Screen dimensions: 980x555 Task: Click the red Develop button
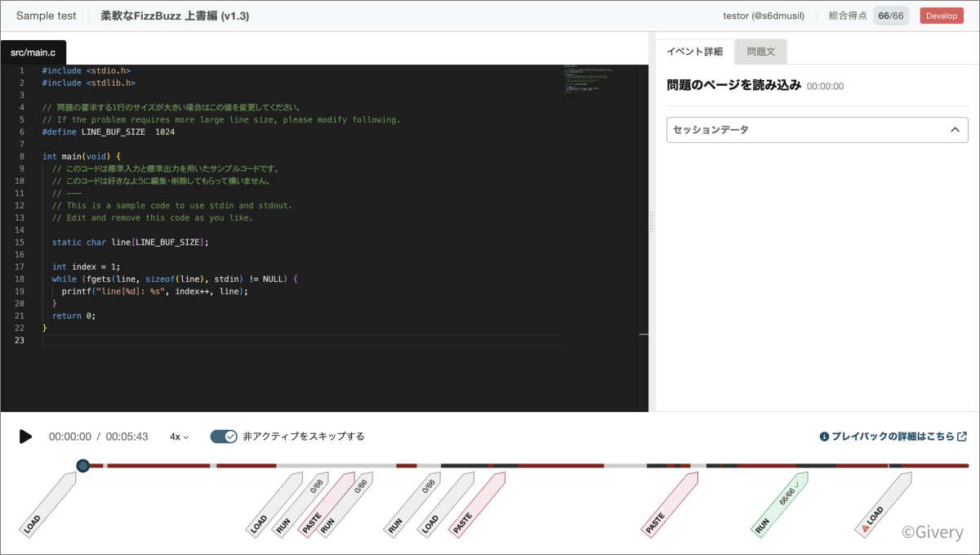(941, 15)
